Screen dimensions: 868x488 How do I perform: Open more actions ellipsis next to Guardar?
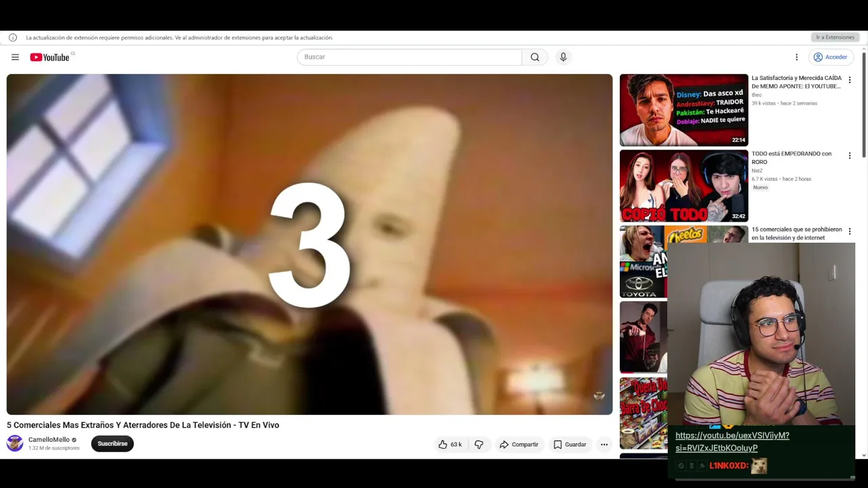[x=604, y=445]
